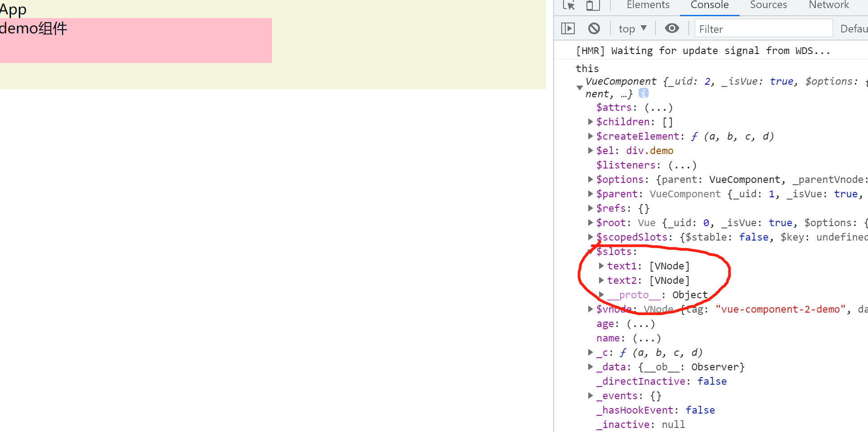Open the Network tab
The height and width of the screenshot is (432, 868).
click(829, 5)
